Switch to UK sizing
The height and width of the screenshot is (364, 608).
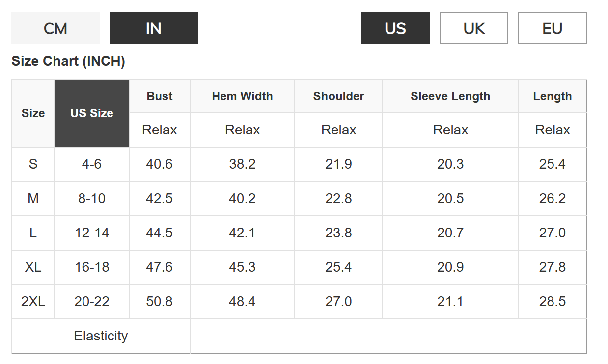coord(474,28)
